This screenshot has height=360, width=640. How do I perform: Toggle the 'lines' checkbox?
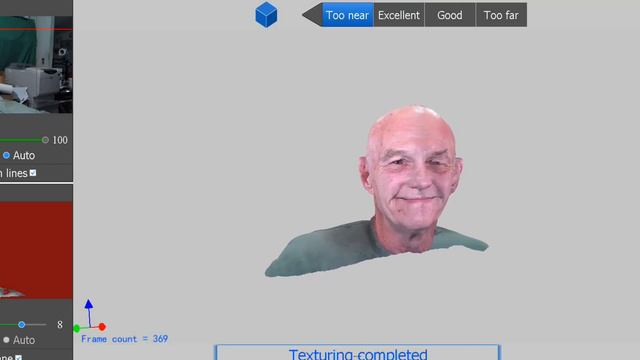[x=33, y=173]
